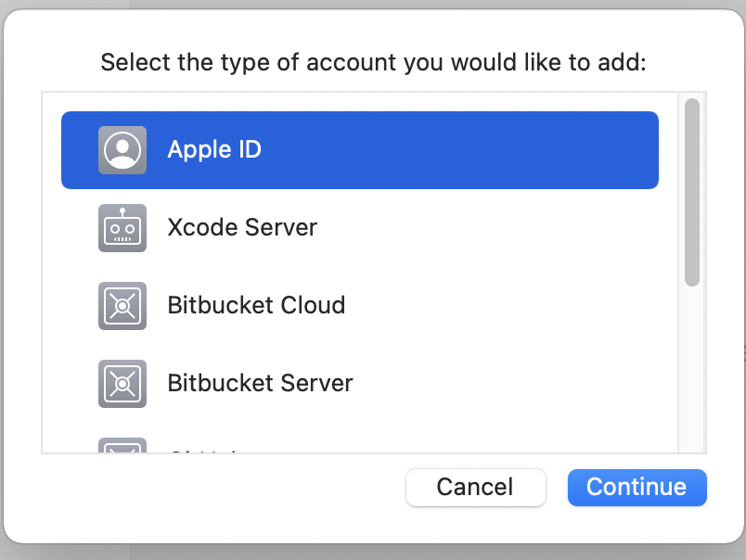Click empty space in the Bitbucket Cloud row
Screen dimensions: 746x560
499,306
